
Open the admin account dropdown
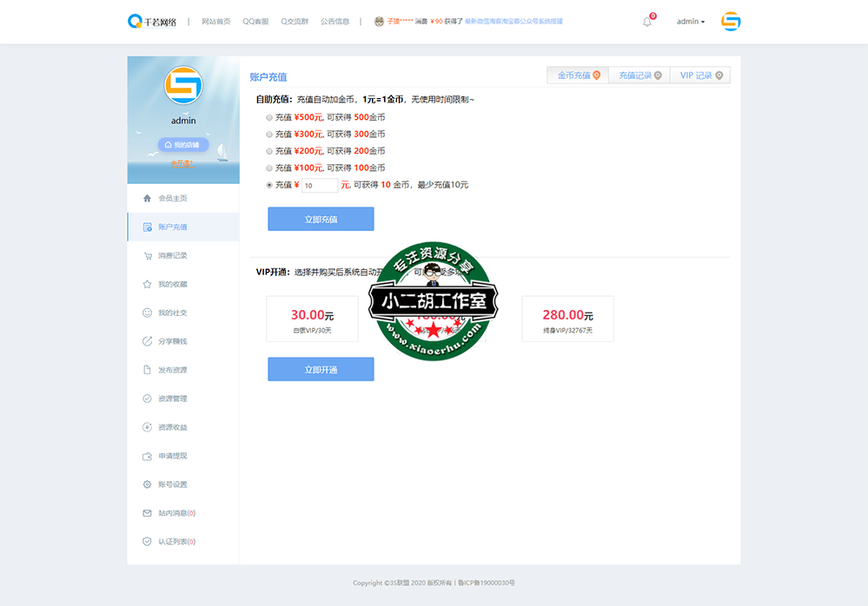tap(690, 21)
